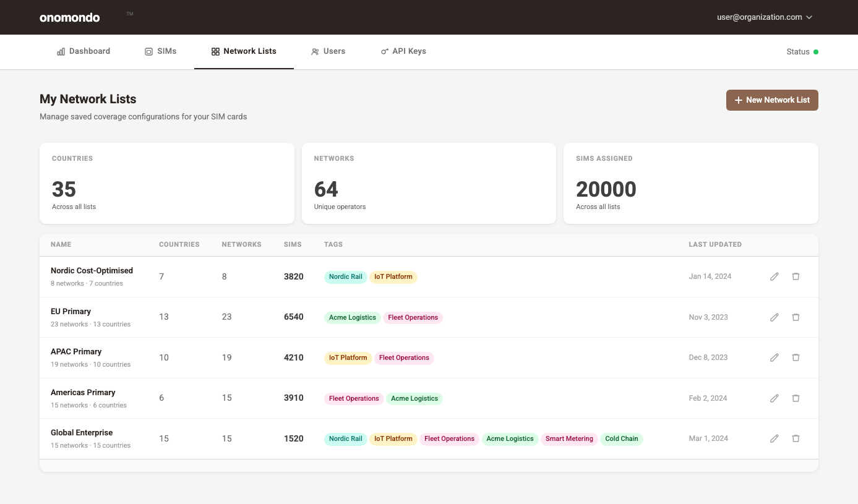Viewport: 858px width, 504px height.
Task: Edit the Global Enterprise list
Action: 774,438
